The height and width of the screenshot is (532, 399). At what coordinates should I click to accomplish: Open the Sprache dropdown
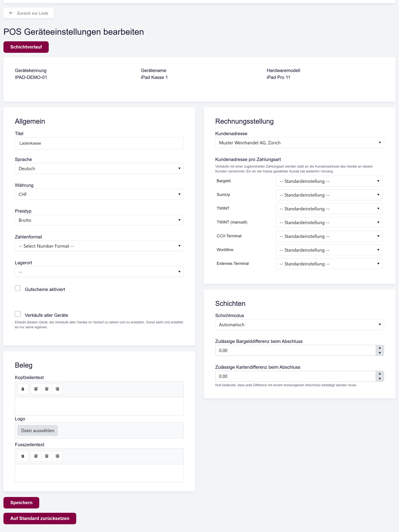[x=99, y=168]
